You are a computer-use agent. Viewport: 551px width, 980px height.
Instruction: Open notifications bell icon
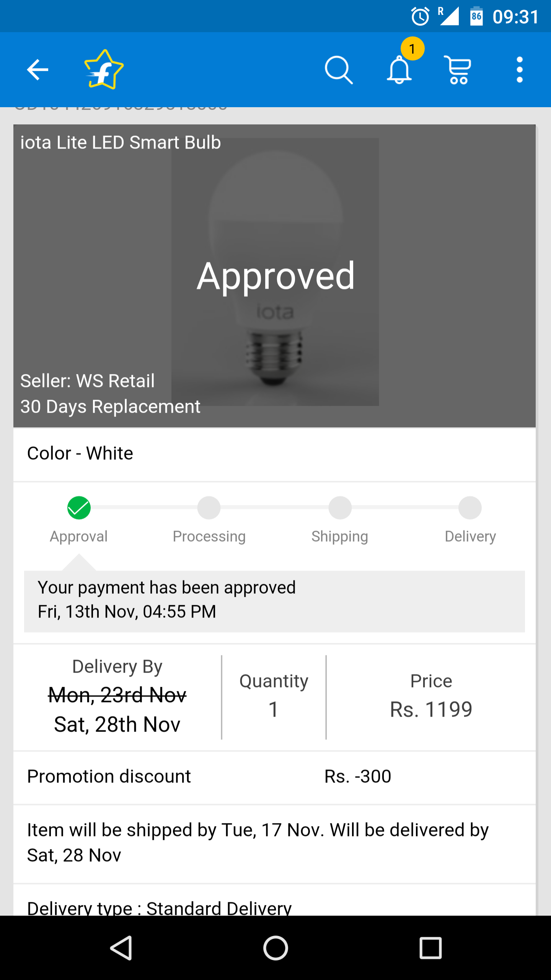click(399, 70)
